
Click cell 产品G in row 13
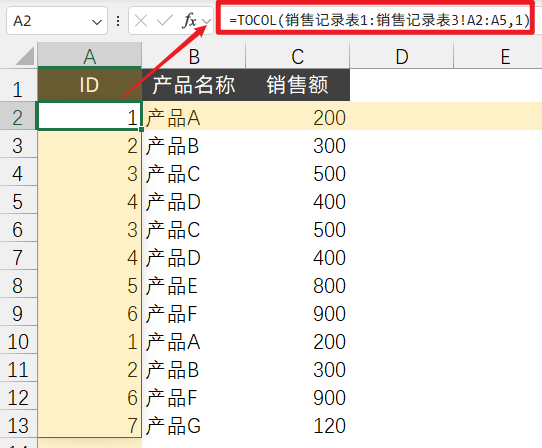194,424
